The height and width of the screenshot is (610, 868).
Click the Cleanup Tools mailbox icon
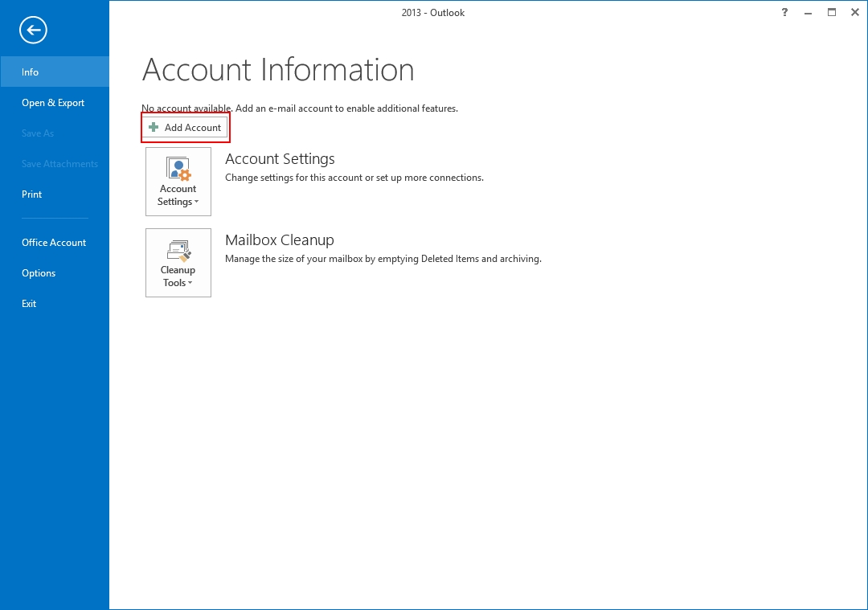click(x=178, y=249)
